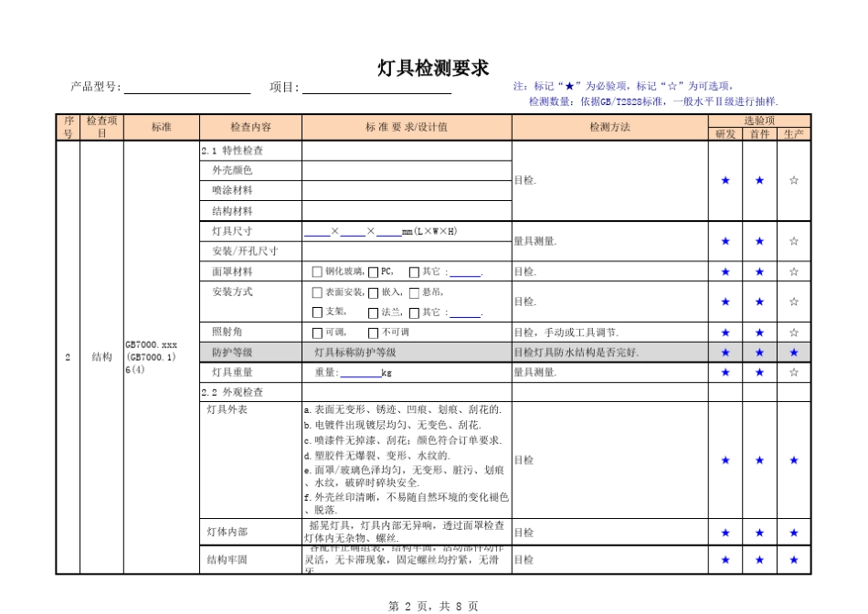Click the title 灯具检测要求
The image size is (868, 614).
(x=433, y=69)
